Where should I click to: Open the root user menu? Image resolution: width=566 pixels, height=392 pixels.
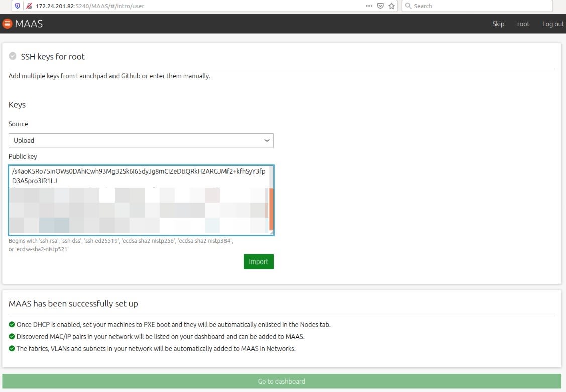click(523, 24)
